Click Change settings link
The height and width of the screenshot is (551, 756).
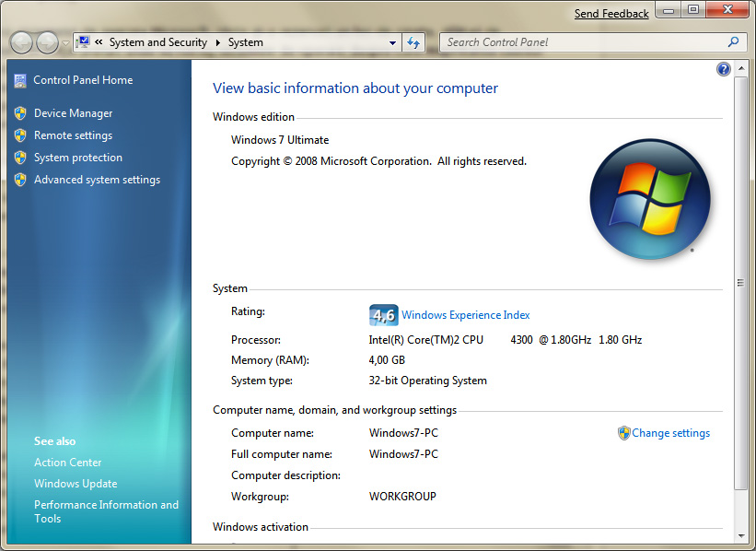click(x=671, y=433)
